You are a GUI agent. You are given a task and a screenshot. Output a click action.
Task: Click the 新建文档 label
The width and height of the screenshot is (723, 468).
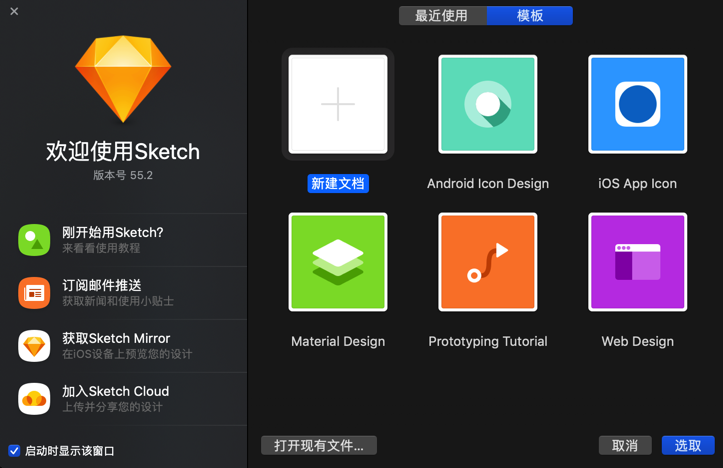tap(338, 184)
